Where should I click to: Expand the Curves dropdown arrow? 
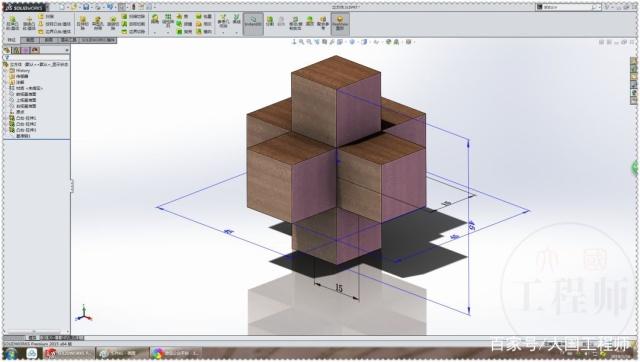[x=236, y=32]
